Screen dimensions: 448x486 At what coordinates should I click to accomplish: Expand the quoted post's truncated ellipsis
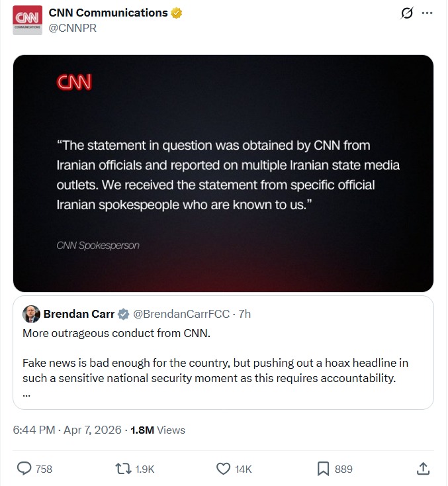click(x=26, y=394)
